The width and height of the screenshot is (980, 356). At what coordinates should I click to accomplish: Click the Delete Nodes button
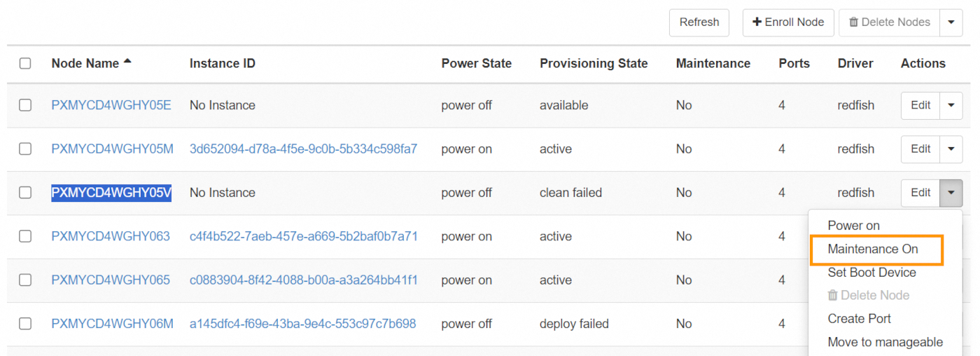point(889,22)
